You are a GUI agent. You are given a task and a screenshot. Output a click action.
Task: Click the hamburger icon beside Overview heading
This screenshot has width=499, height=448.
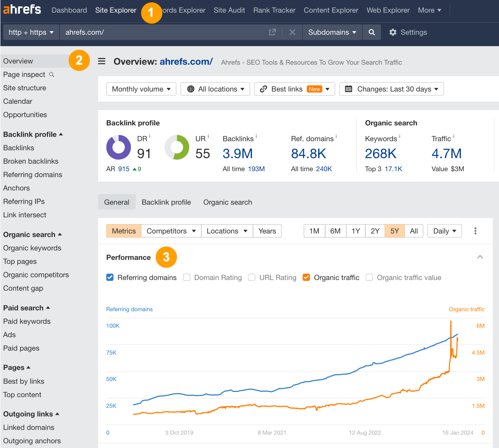coord(102,62)
